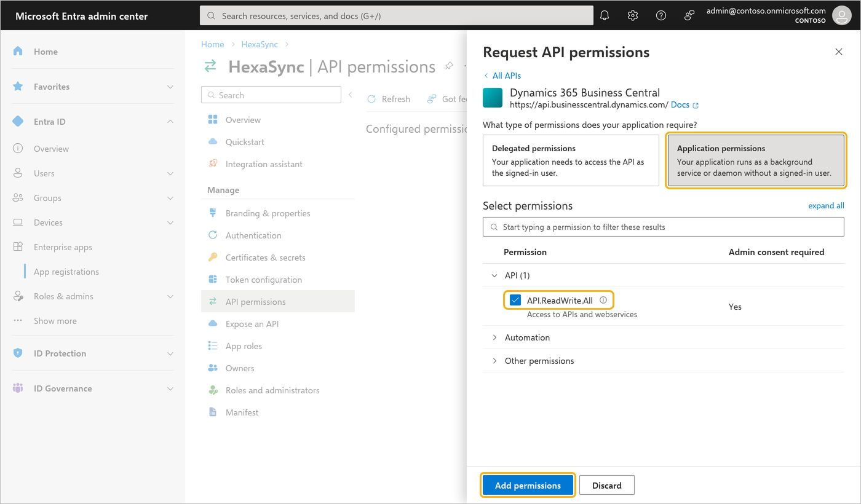
Task: Click the Manifest document icon
Action: pyautogui.click(x=213, y=412)
